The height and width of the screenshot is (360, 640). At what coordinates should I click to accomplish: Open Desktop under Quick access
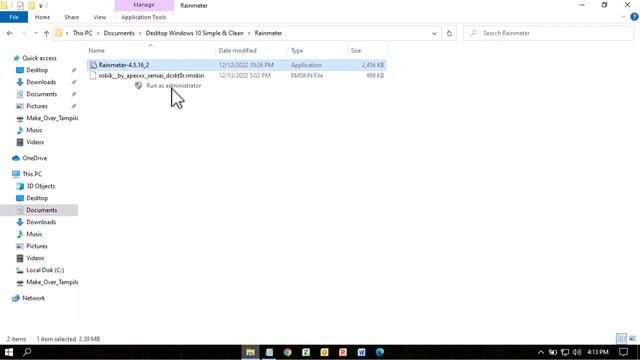pyautogui.click(x=37, y=70)
